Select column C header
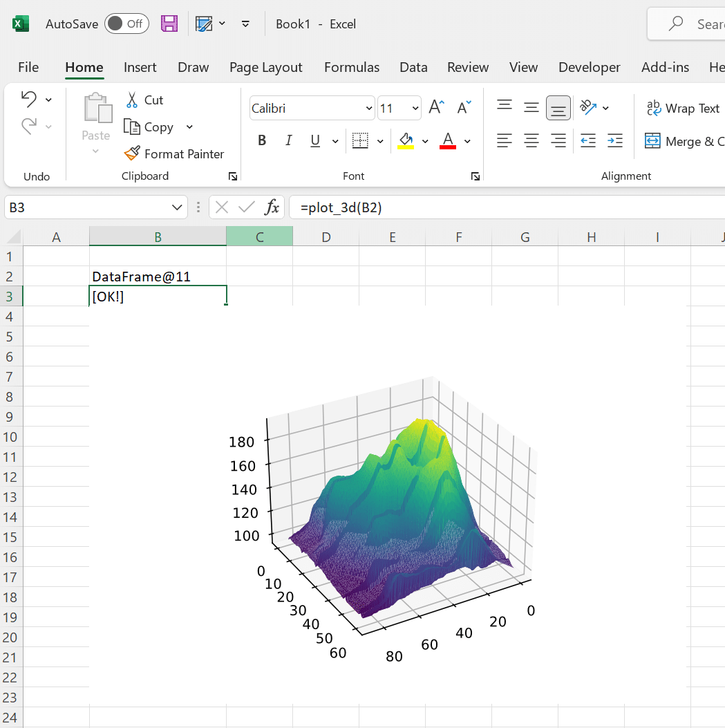Image resolution: width=725 pixels, height=728 pixels. pyautogui.click(x=259, y=236)
